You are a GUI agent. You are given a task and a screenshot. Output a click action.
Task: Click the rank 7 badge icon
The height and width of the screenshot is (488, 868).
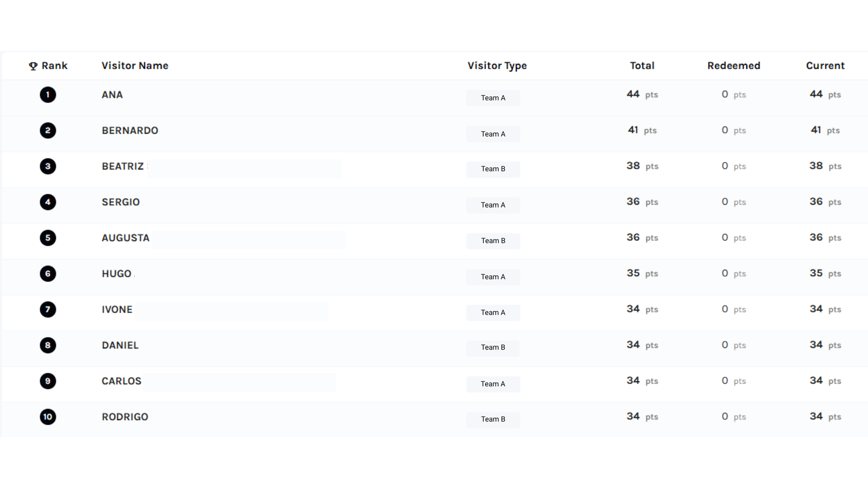point(48,310)
